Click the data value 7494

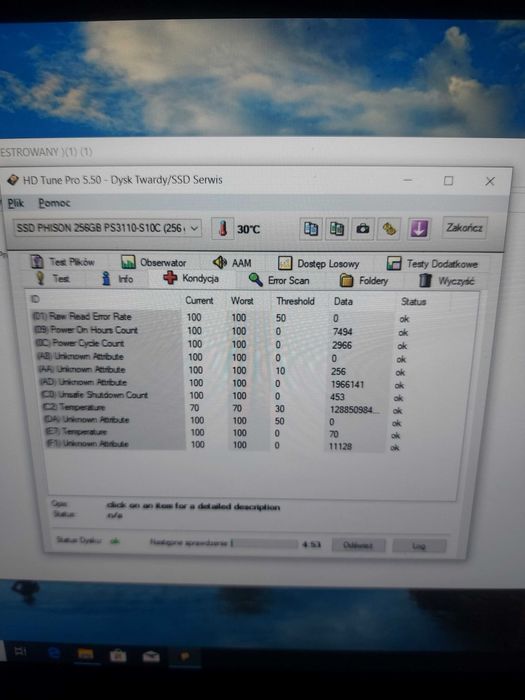click(342, 332)
